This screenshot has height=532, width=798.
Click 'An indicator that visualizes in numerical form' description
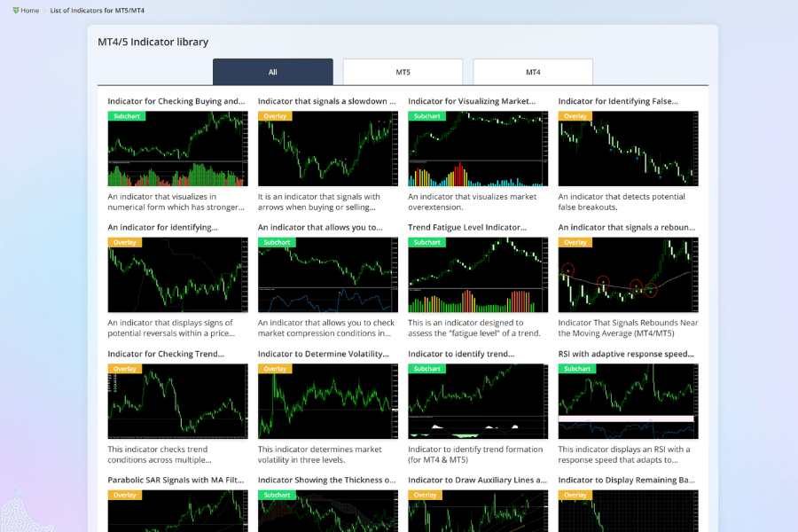(x=176, y=202)
